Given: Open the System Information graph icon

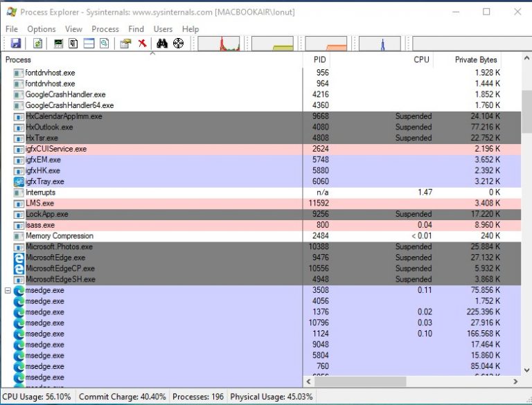Looking at the screenshot, I should [58, 44].
